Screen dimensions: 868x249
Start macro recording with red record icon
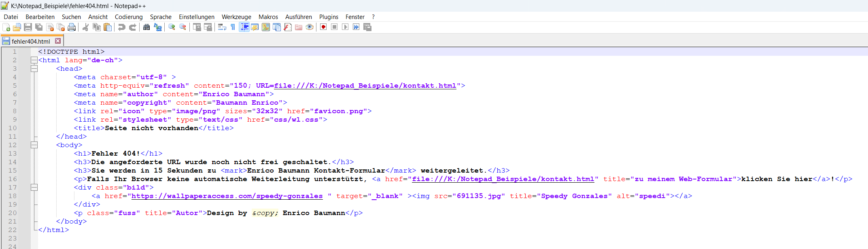323,27
